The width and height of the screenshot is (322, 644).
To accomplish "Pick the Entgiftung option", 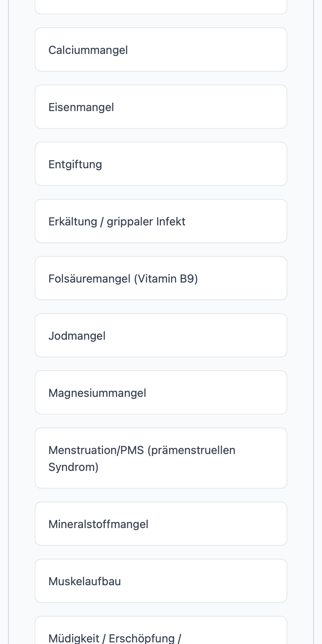I will pyautogui.click(x=161, y=164).
